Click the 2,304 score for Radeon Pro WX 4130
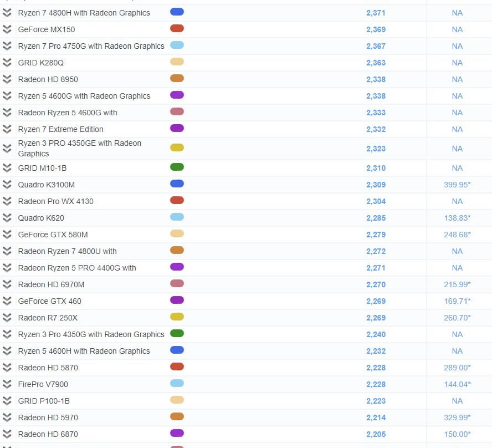492x448 pixels. 376,202
